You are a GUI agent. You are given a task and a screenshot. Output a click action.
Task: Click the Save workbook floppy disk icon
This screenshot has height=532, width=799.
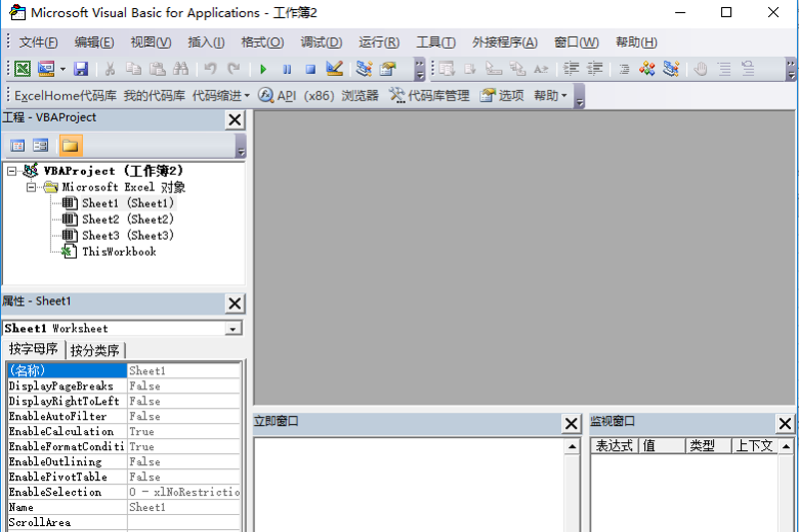[81, 69]
